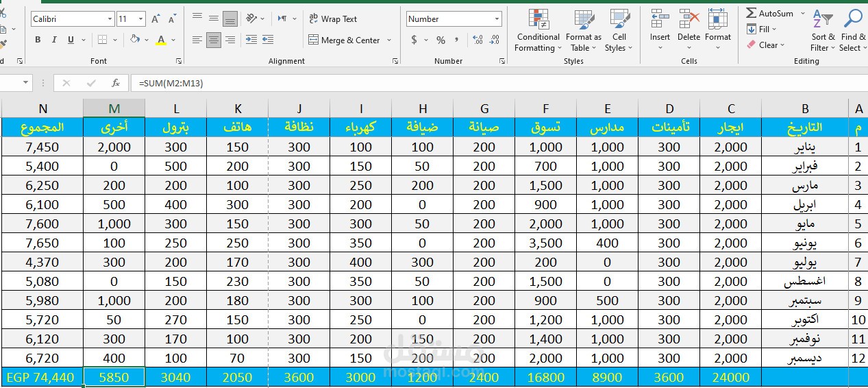Toggle bottom vertical alignment

point(230,19)
